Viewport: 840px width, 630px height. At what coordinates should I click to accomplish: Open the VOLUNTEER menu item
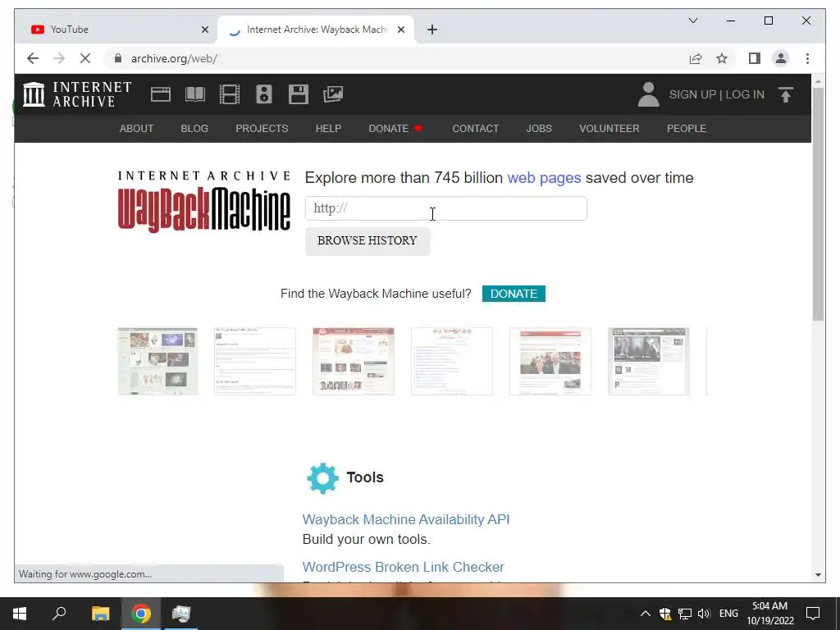(609, 129)
